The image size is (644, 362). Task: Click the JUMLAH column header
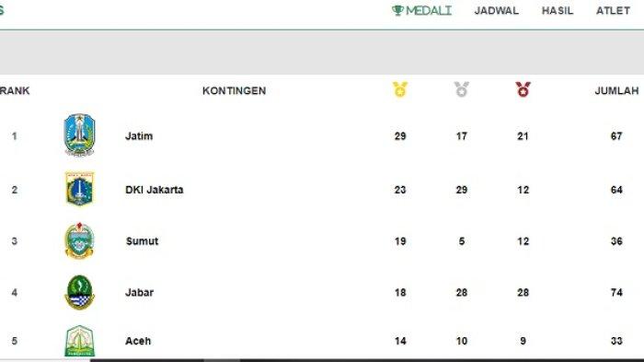pyautogui.click(x=616, y=90)
